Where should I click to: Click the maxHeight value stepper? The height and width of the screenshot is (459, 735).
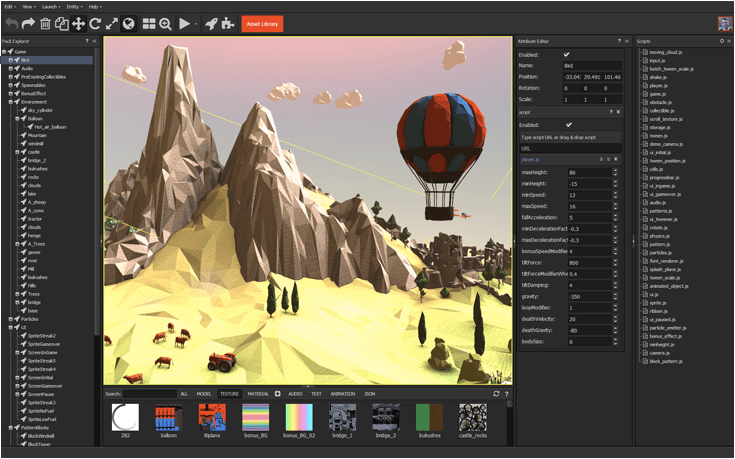615,173
